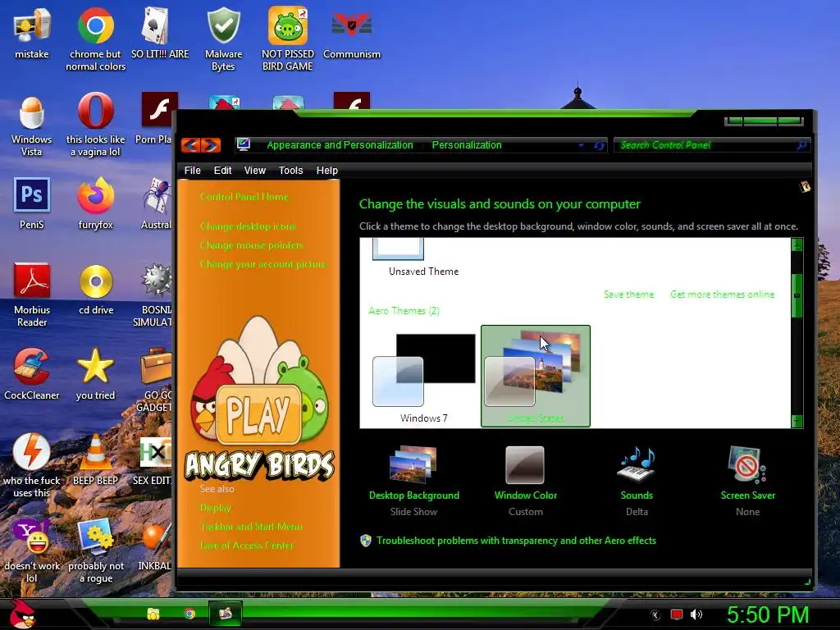The width and height of the screenshot is (840, 630).
Task: Go forward with the orange right arrow
Action: point(211,144)
